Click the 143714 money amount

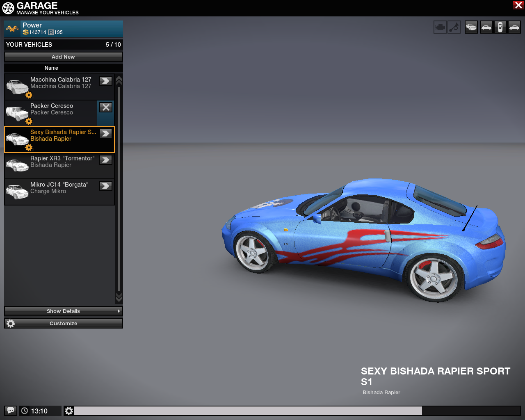[37, 32]
